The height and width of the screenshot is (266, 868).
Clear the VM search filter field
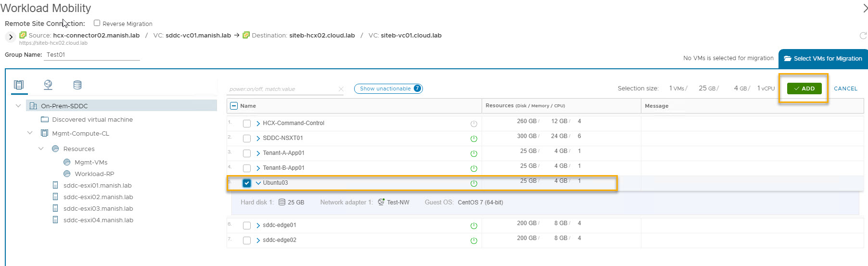(341, 89)
